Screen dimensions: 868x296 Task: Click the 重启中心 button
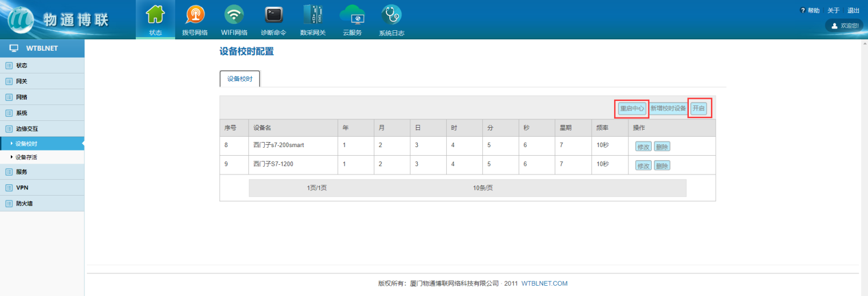(x=632, y=108)
